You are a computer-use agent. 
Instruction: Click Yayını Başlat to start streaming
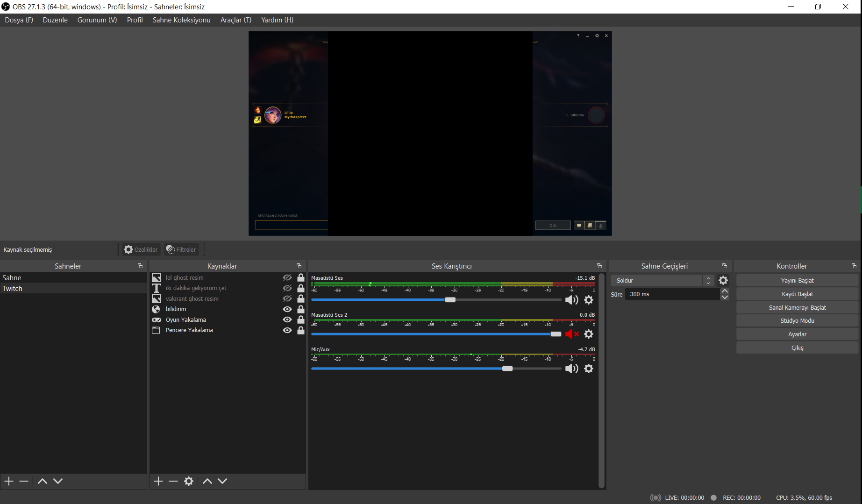798,281
